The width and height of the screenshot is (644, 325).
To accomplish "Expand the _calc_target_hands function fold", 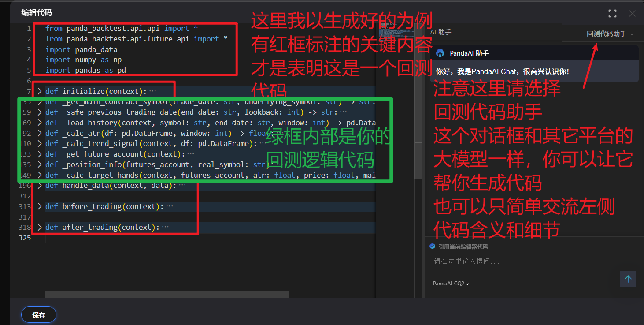I will [39, 175].
